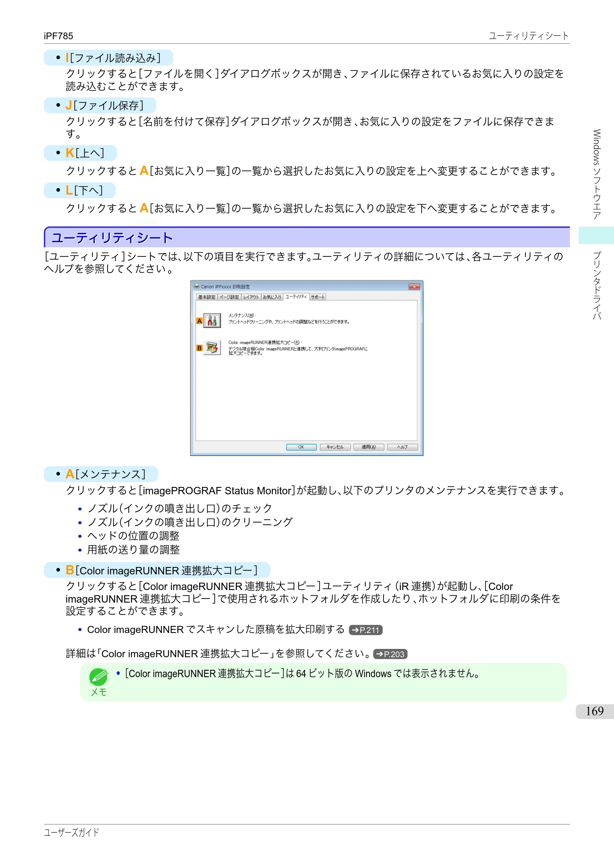Select the ユーティリティ tab
The height and width of the screenshot is (868, 614).
pyautogui.click(x=296, y=297)
